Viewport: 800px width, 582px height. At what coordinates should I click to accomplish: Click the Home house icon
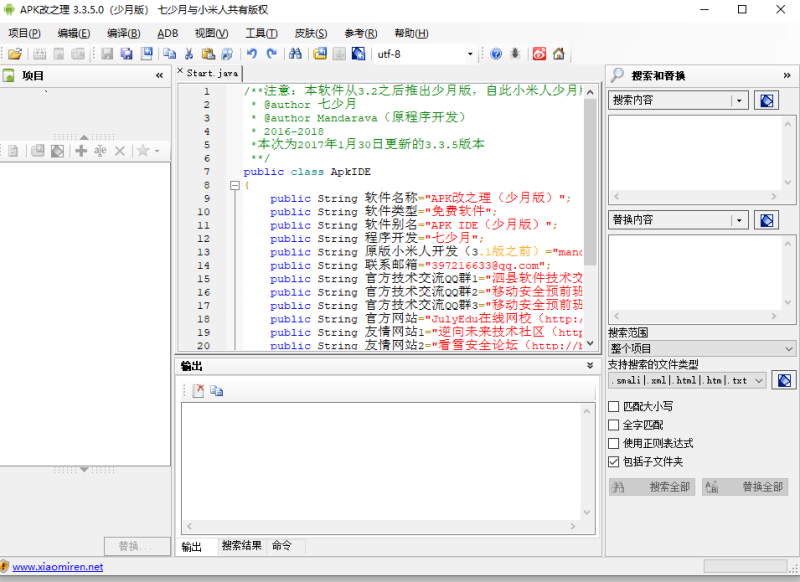[559, 54]
